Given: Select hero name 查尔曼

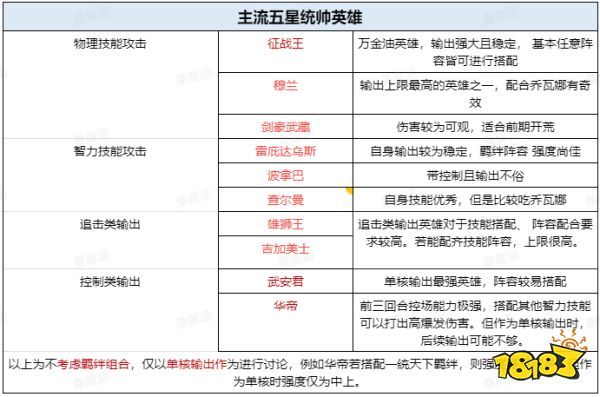Looking at the screenshot, I should click(x=285, y=200).
